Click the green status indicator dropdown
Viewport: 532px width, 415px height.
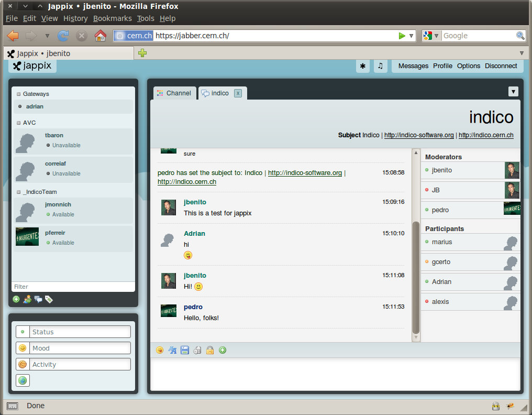pos(23,332)
